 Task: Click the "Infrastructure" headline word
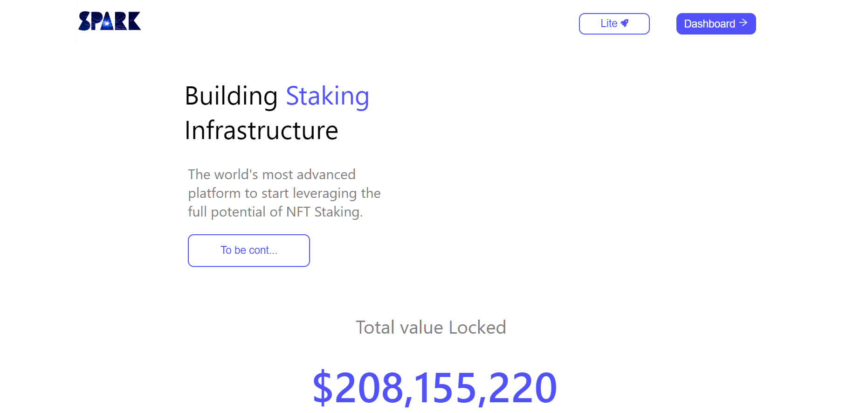261,131
